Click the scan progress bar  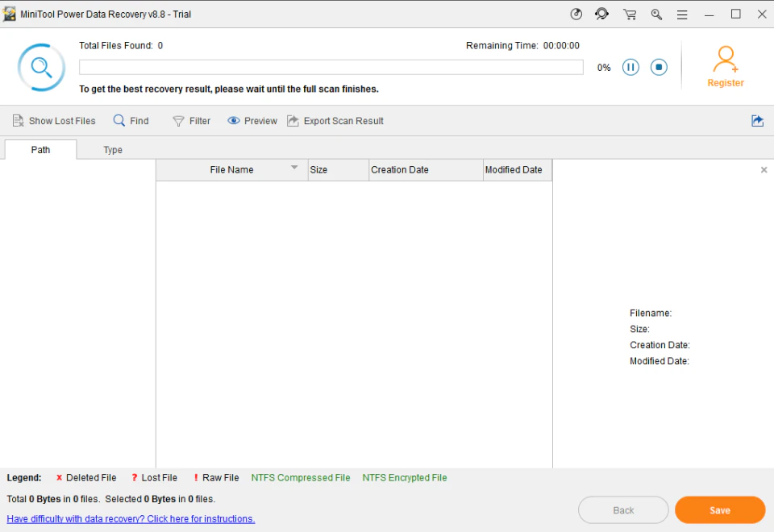click(x=331, y=67)
